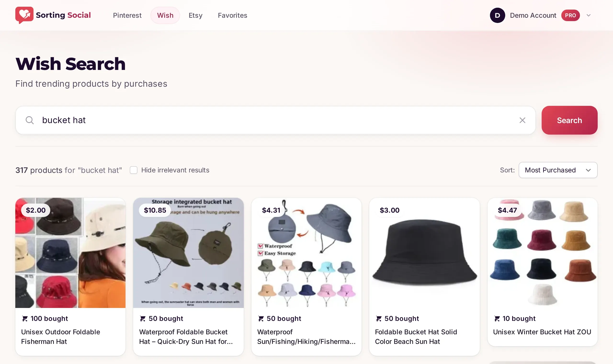Click the Waterproof Easy Storage hat thumbnail
Screen dimensions: 613x364
click(x=306, y=253)
